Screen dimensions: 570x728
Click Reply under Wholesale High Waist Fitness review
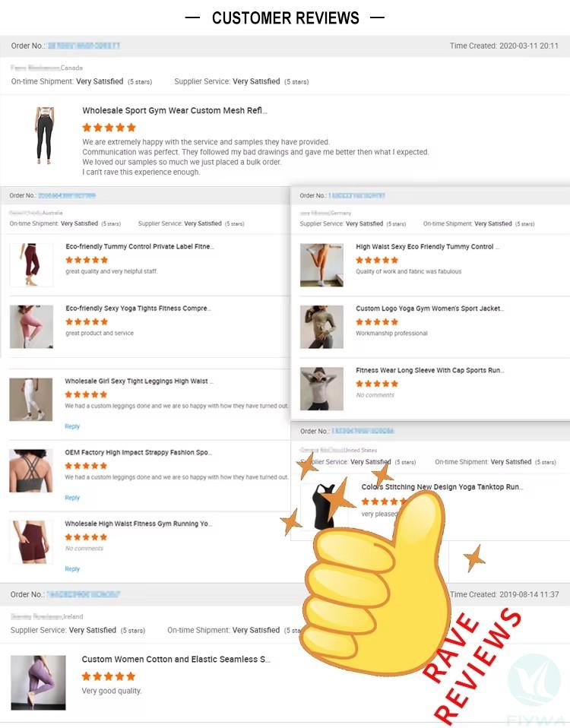point(72,568)
